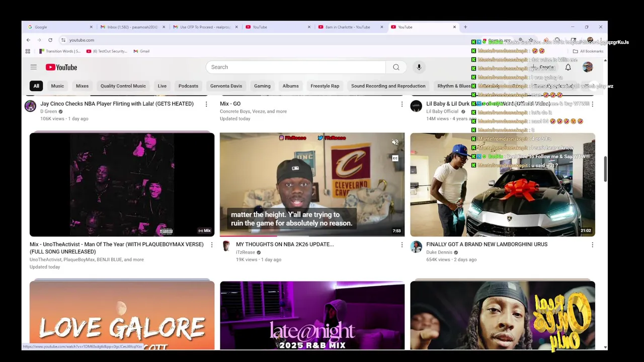Open iTzRease channel avatar

[x=226, y=246]
